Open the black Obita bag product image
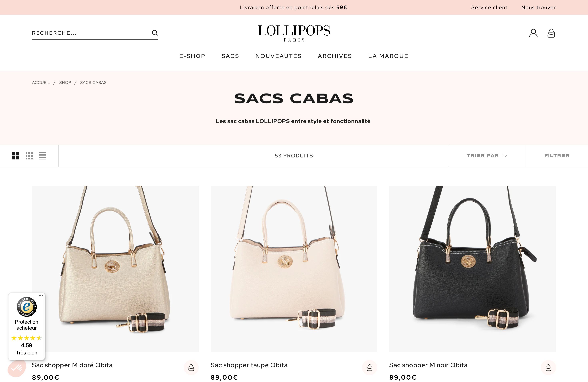Screen dimensions: 588x382 (x=472, y=269)
